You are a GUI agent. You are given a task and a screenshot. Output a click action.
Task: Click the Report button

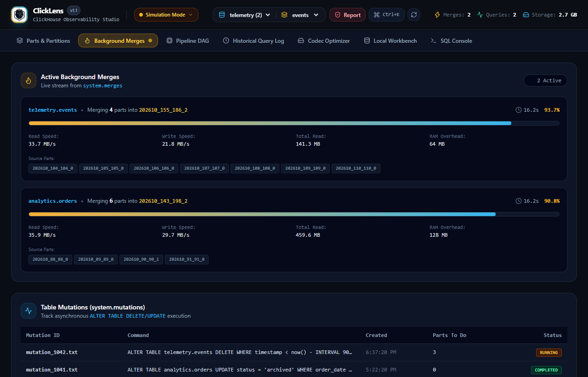(x=348, y=15)
